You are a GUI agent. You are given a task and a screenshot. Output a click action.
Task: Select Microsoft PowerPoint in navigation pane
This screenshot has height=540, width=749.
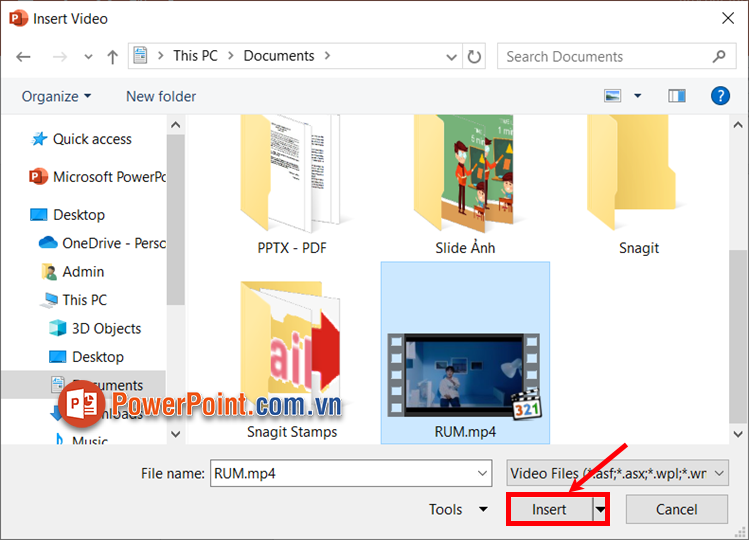[x=109, y=176]
